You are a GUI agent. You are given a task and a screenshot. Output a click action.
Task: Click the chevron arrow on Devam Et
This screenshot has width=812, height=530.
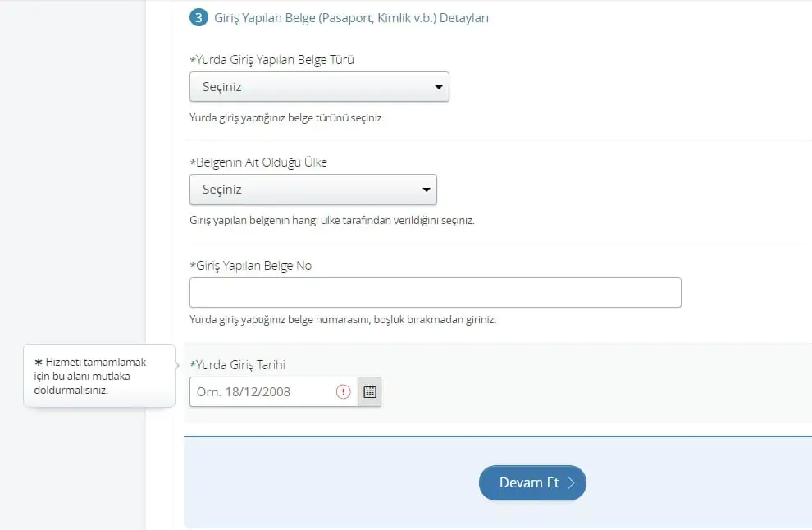click(x=572, y=483)
